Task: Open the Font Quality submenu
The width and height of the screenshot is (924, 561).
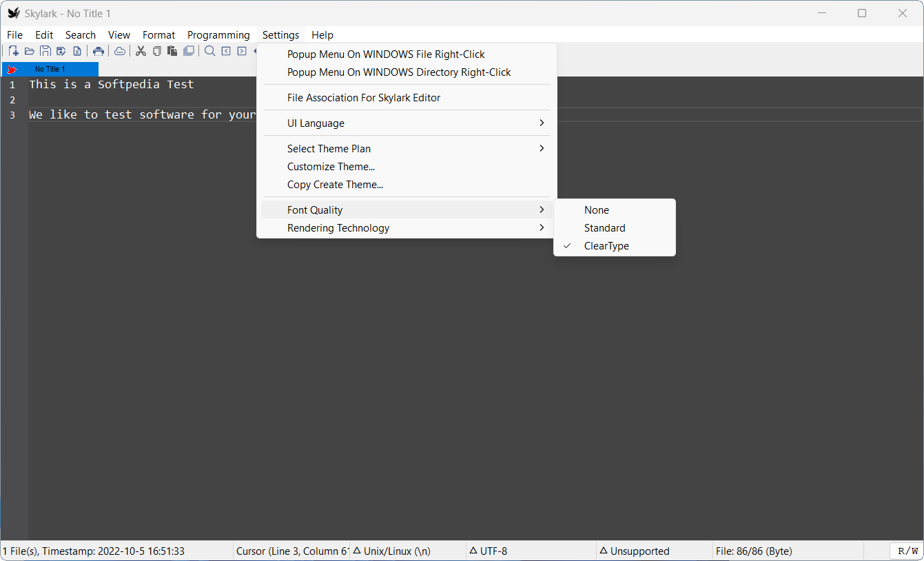Action: 407,210
